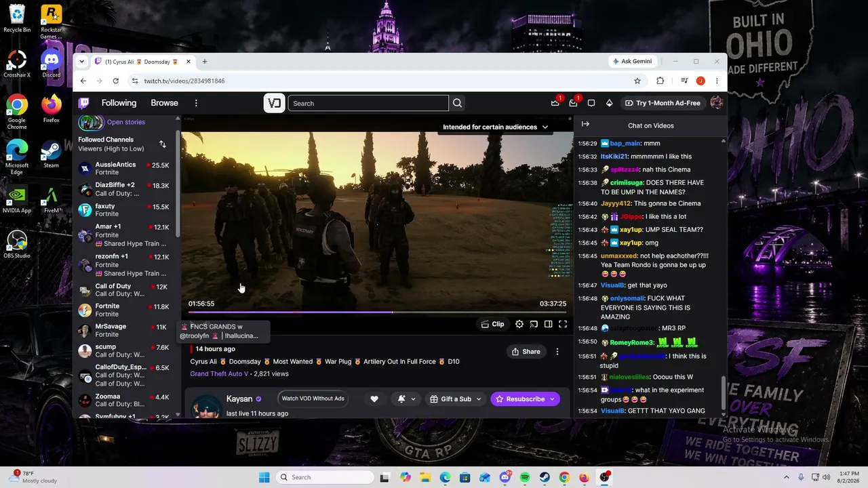The image size is (868, 488).
Task: Open Chrome three-dot menu
Action: point(717,81)
